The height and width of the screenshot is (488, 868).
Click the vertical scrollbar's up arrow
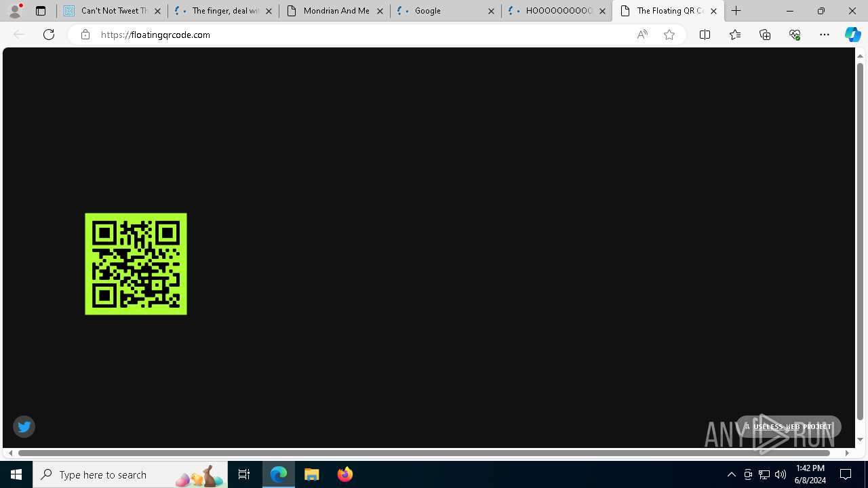tap(860, 55)
